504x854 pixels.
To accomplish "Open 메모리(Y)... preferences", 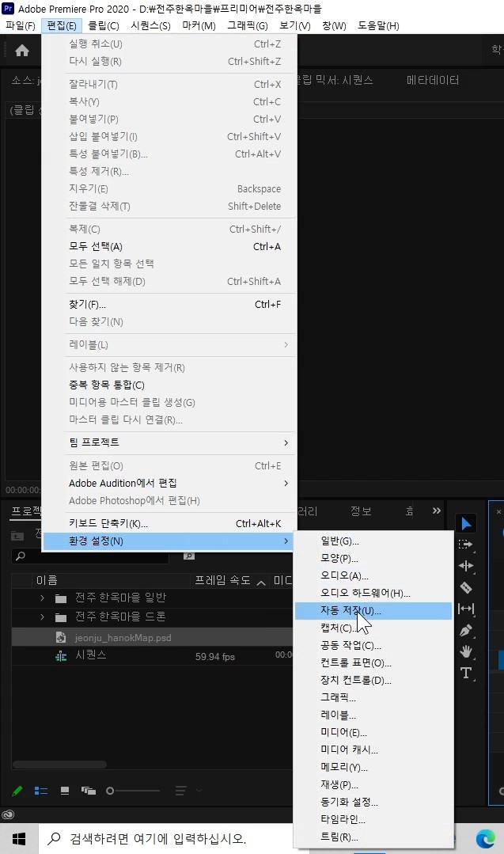I will point(373,768).
